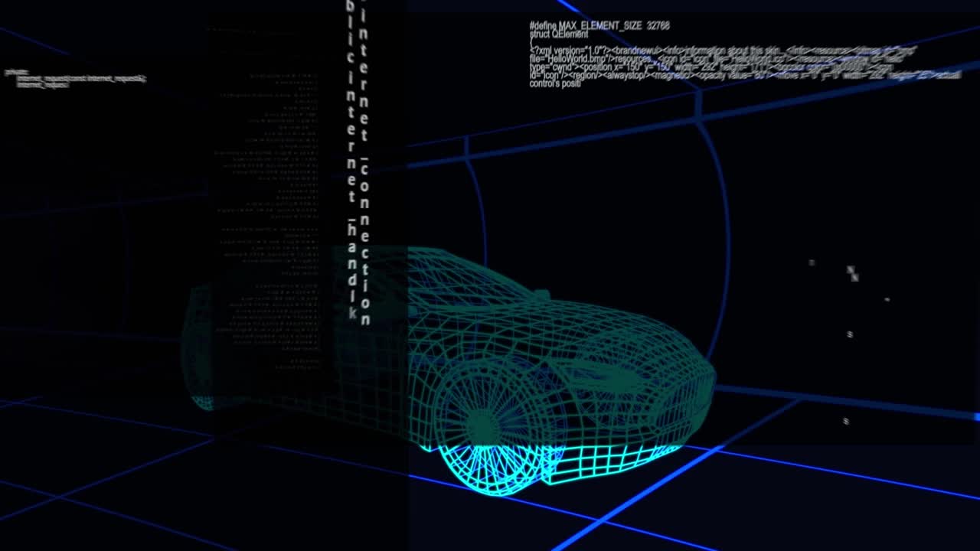The height and width of the screenshot is (551, 980).
Task: Click the '#define MAX_ELEMENT_SIZE 32768' text line
Action: 599,26
